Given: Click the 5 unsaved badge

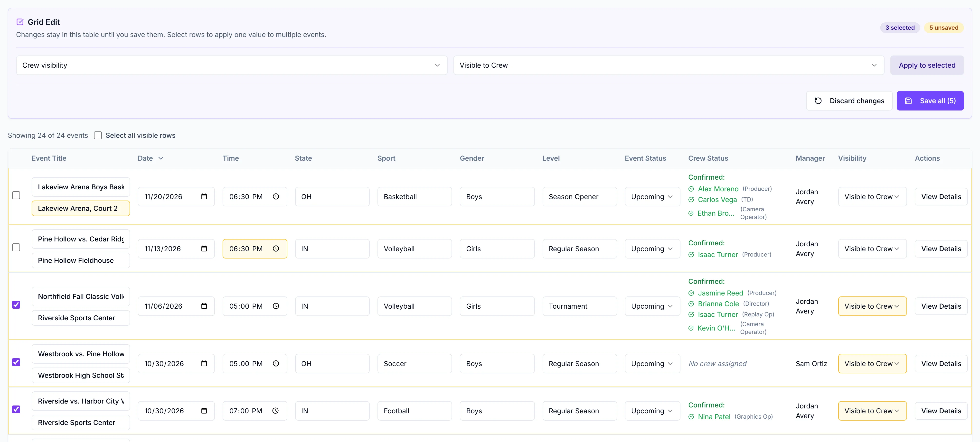Looking at the screenshot, I should click(943, 27).
